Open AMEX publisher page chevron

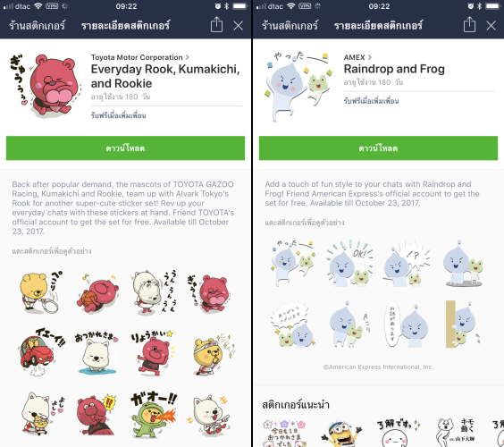click(x=370, y=57)
